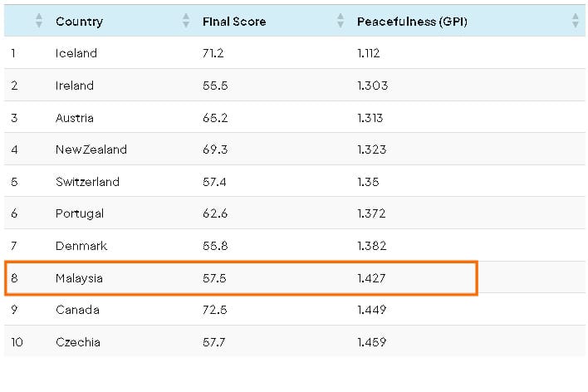This screenshot has width=588, height=392.
Task: Click sort arrows beside Peacefulness (GPI) header
Action: [x=576, y=22]
